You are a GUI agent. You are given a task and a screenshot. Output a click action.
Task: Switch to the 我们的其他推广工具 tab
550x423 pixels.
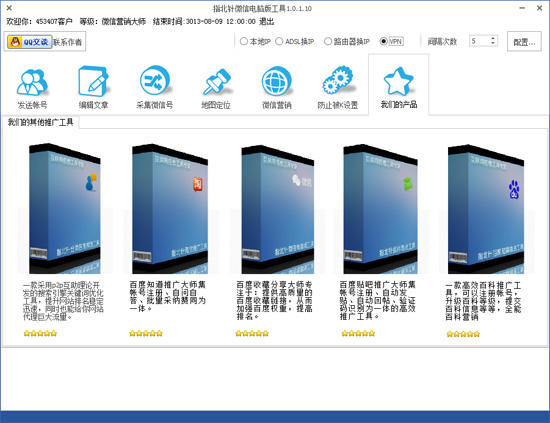pos(40,122)
